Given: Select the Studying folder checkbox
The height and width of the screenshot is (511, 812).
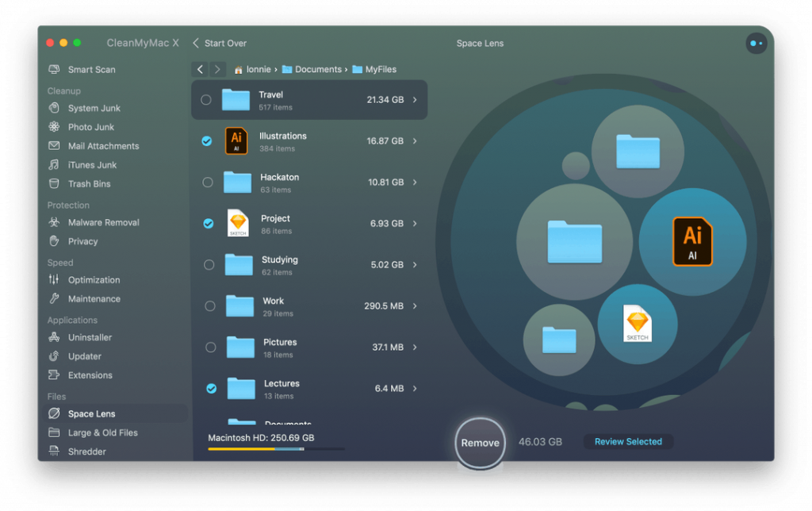Looking at the screenshot, I should [x=209, y=265].
